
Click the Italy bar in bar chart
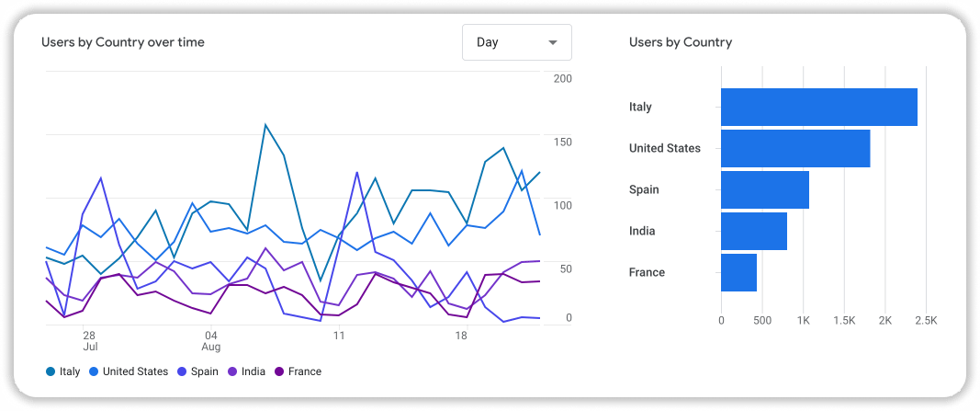(818, 107)
